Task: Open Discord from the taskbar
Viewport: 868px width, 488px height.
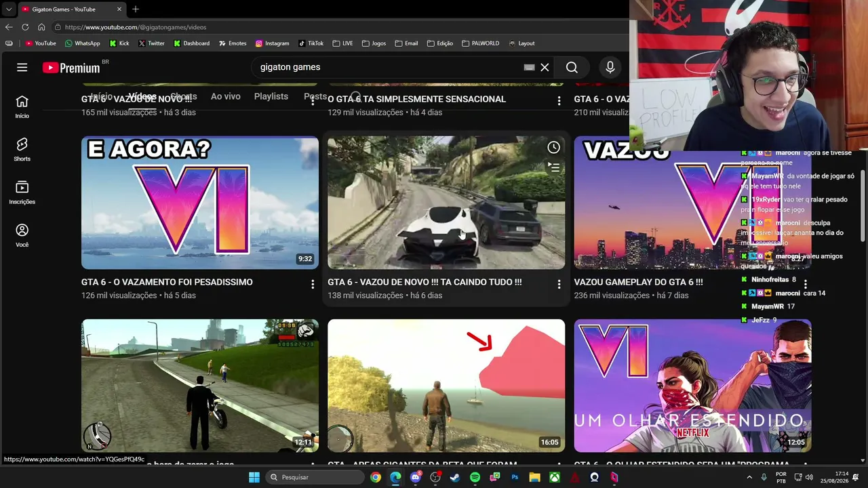Action: [416, 477]
